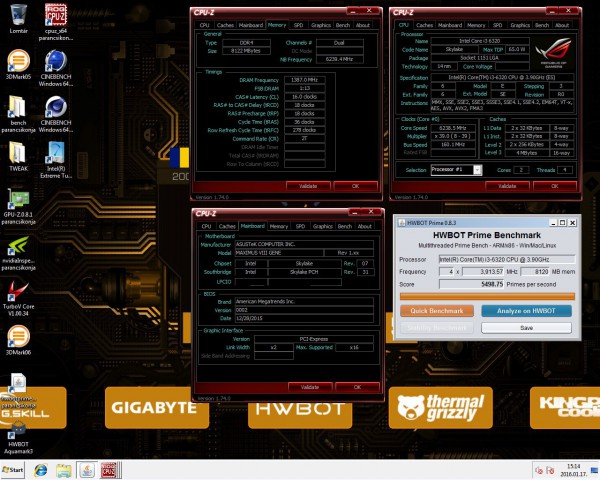Select the MAXIMUS VIII GENE model field

point(279,253)
